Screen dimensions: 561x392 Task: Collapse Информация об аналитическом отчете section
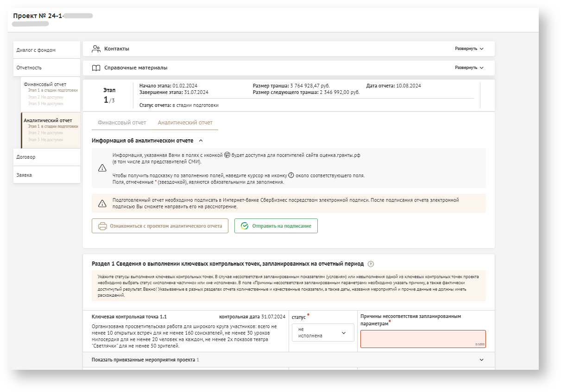(x=201, y=141)
